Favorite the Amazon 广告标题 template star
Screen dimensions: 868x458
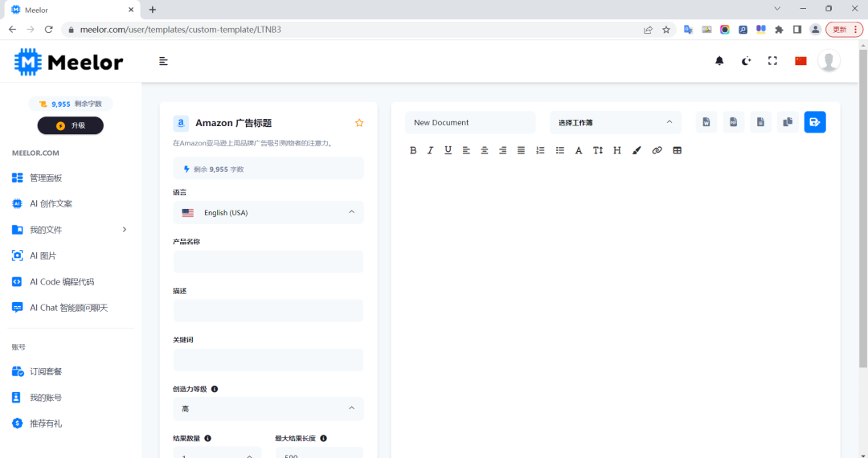coord(359,123)
